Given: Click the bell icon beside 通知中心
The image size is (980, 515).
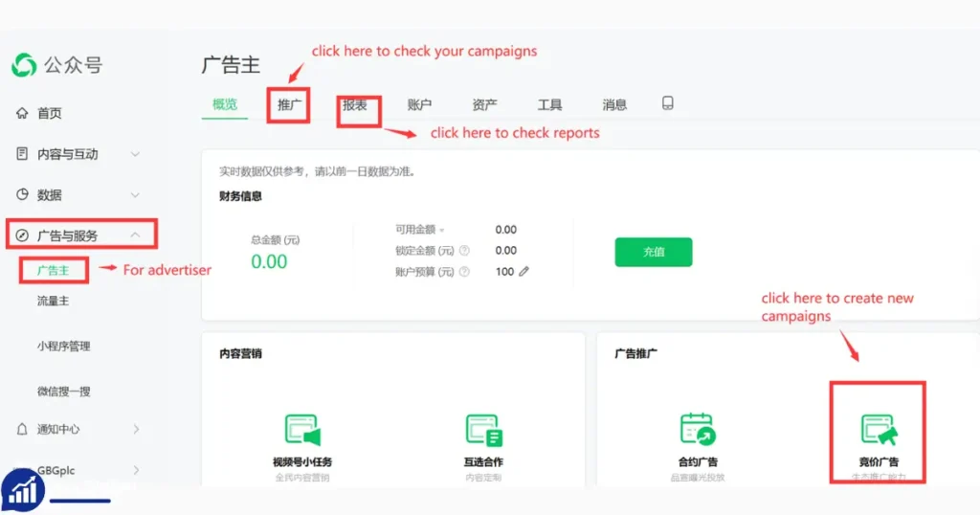Looking at the screenshot, I should (x=22, y=430).
